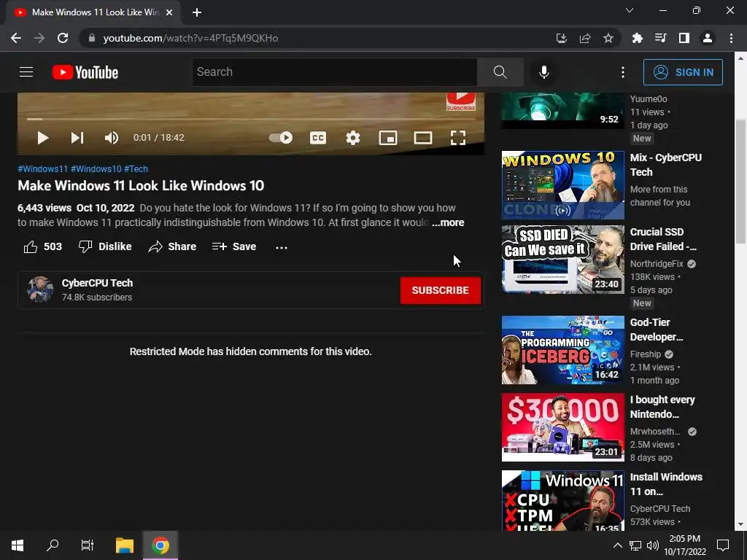Open the Windows Start menu
The width and height of the screenshot is (747, 560).
click(x=18, y=545)
